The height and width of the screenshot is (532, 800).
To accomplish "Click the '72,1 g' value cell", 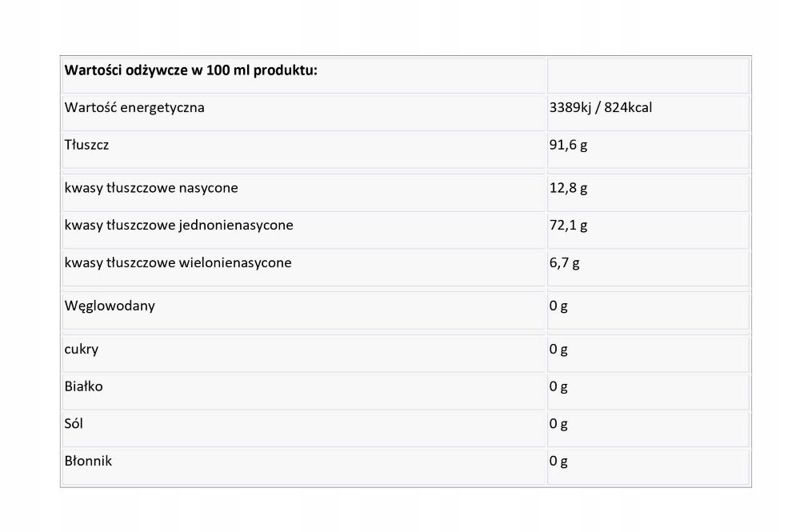I will (x=569, y=225).
